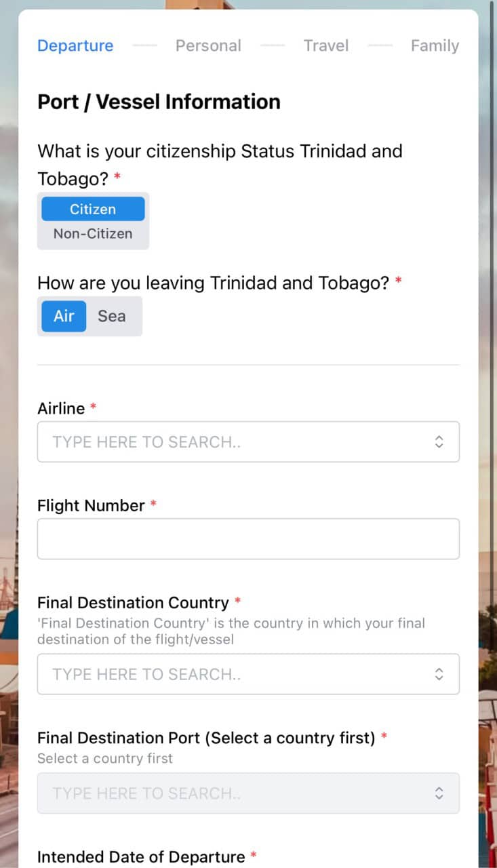Select Air as departure method

(x=64, y=316)
